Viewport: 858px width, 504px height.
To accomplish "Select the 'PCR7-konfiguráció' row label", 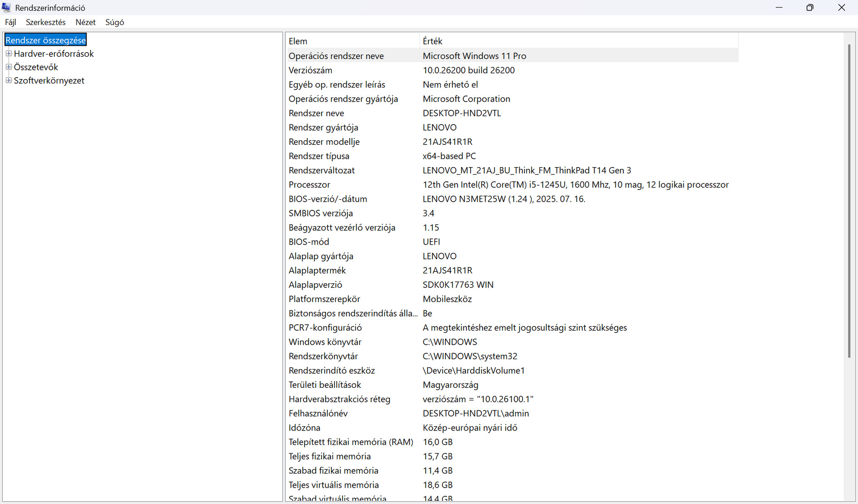I will (325, 328).
